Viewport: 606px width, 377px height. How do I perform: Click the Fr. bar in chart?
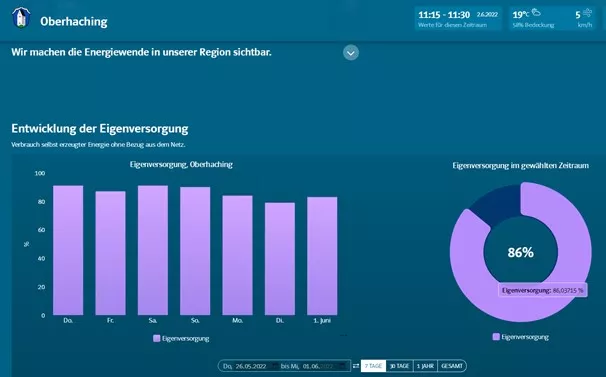[x=111, y=253]
